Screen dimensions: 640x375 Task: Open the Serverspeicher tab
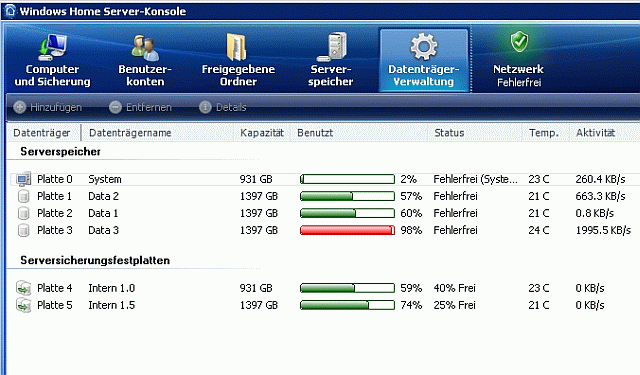click(331, 60)
